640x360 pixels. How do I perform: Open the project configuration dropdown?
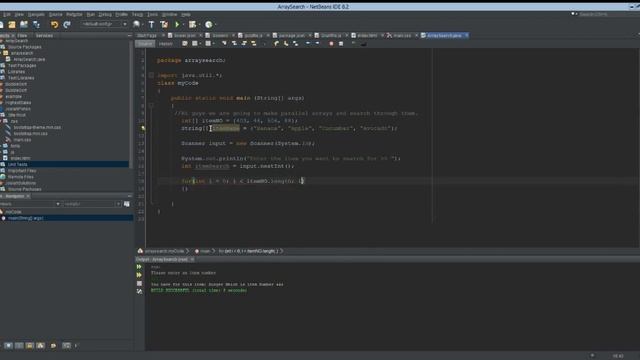point(104,24)
